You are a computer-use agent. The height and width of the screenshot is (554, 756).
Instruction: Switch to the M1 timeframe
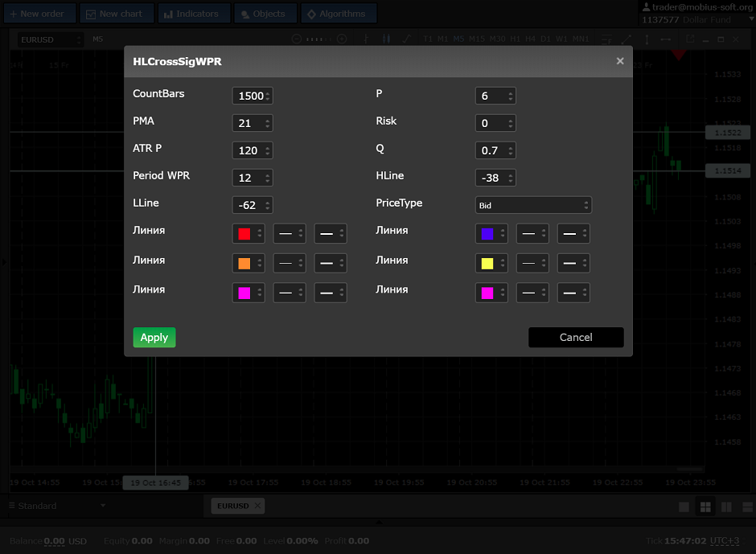pos(442,39)
